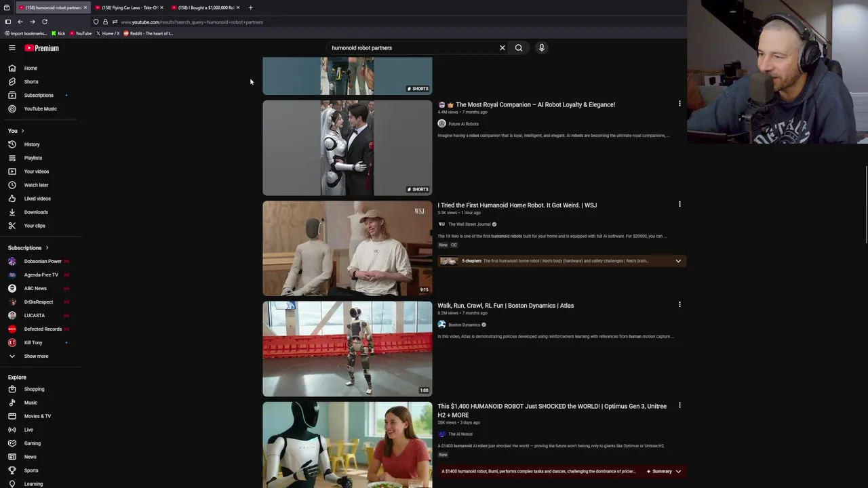
Task: Open more options for $1,400 Humanoid Robot video
Action: pos(679,405)
